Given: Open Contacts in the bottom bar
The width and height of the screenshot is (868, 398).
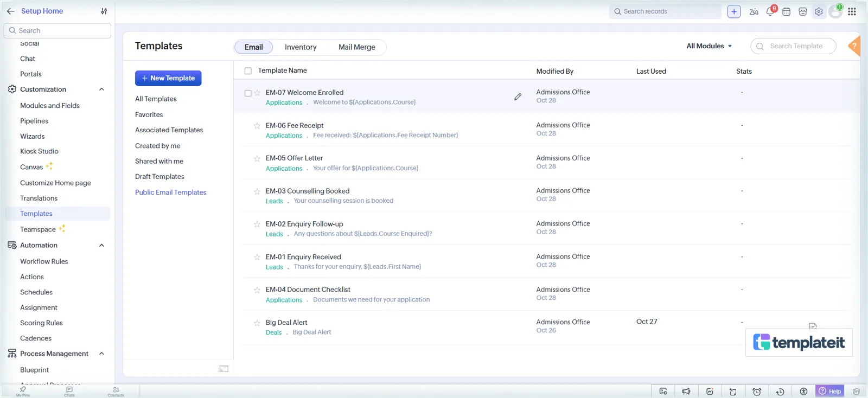Looking at the screenshot, I should [x=116, y=391].
